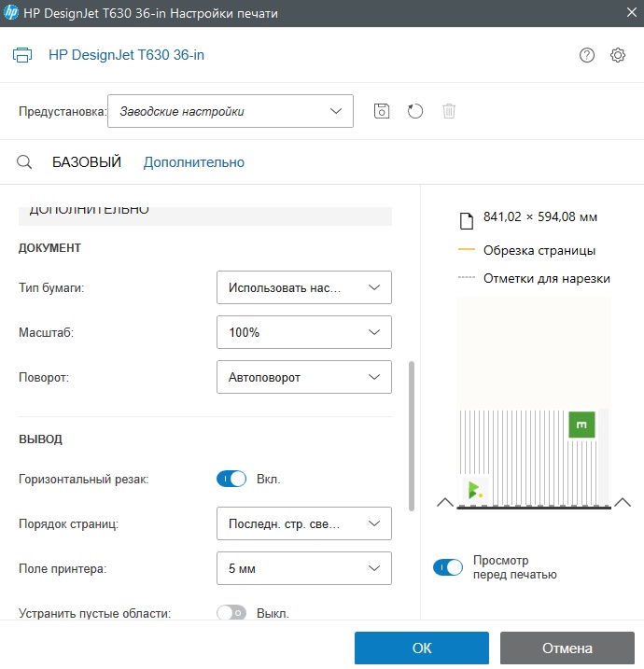Delete preset using trash bin icon
Screen dimensions: 644x669
point(449,111)
